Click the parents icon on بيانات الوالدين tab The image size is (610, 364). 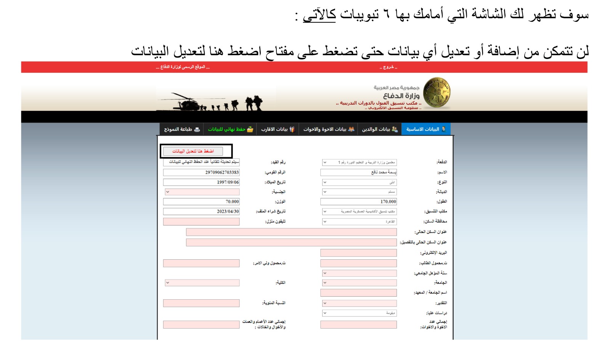pyautogui.click(x=395, y=129)
